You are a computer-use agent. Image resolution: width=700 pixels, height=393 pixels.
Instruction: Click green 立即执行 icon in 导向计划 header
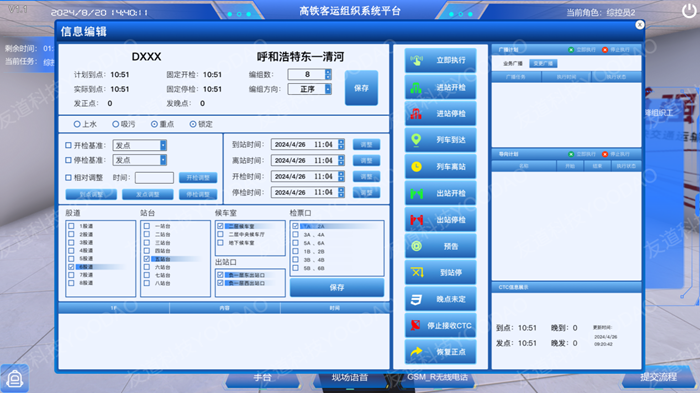[571, 154]
